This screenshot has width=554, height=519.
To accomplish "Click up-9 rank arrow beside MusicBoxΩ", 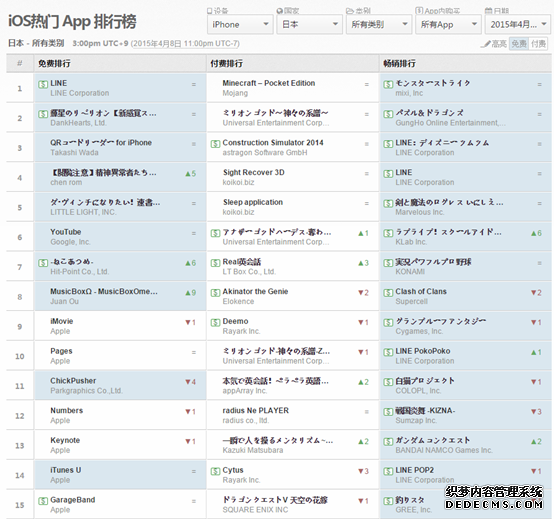I will (x=190, y=293).
